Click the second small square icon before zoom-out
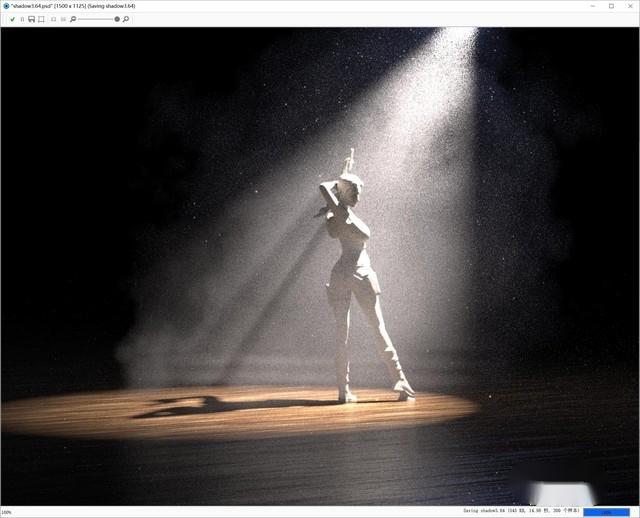Image resolution: width=640 pixels, height=518 pixels. tap(63, 19)
